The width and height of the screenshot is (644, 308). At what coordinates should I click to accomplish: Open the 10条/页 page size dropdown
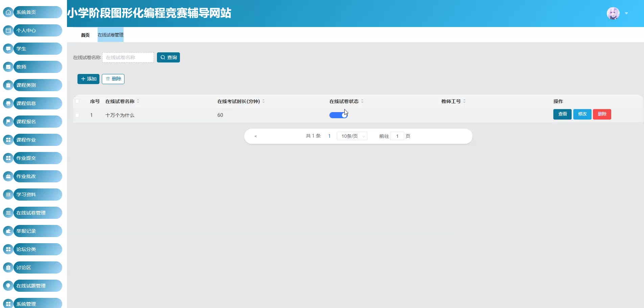[x=352, y=136]
